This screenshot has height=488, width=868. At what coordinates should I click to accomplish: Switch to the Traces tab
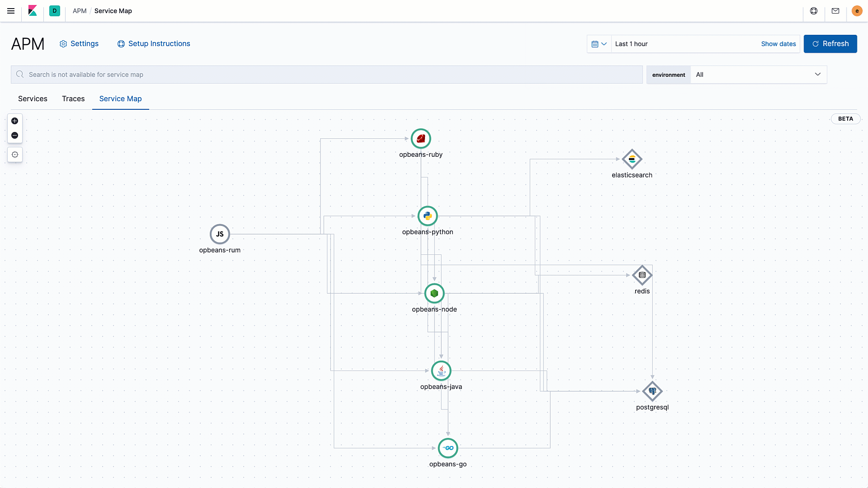point(73,99)
